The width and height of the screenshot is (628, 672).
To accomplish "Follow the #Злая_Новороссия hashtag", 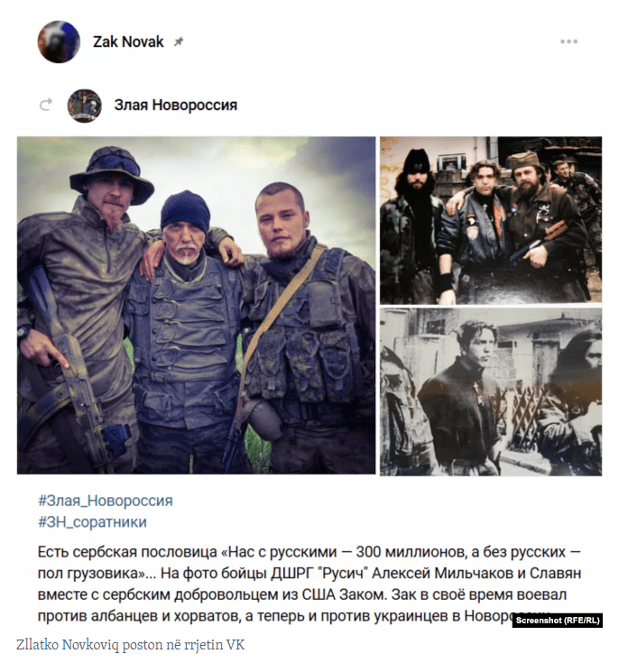I will coord(106,501).
